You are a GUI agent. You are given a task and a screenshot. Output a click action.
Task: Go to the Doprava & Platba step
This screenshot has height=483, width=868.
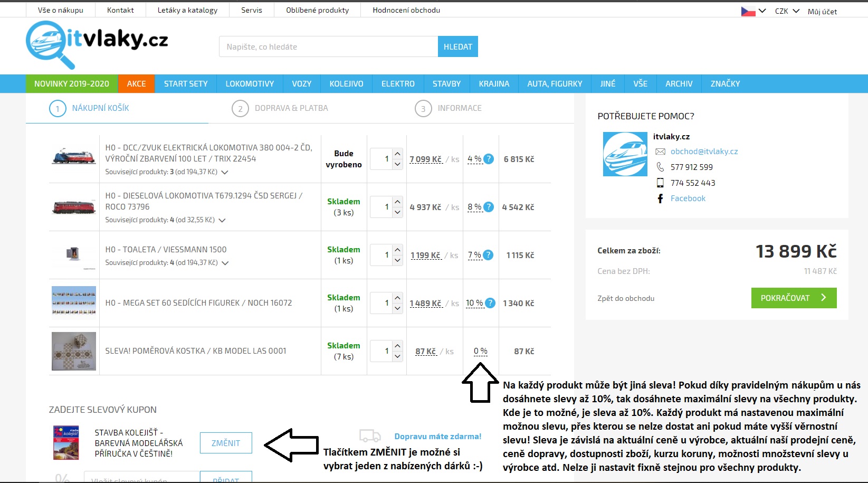pyautogui.click(x=291, y=108)
